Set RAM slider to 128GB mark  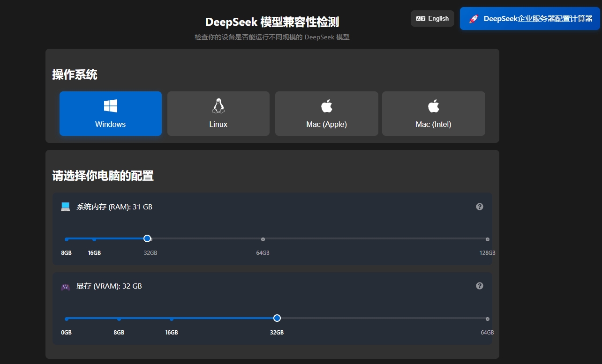pos(487,239)
